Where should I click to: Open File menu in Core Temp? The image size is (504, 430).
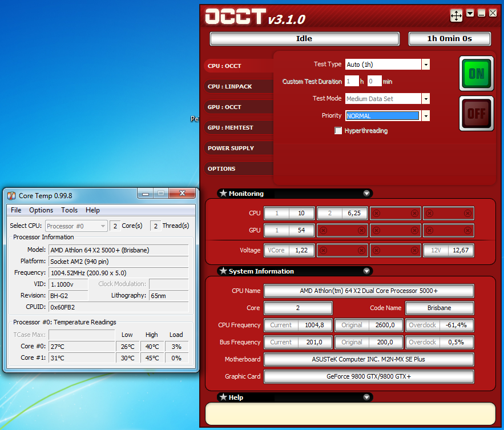[16, 210]
